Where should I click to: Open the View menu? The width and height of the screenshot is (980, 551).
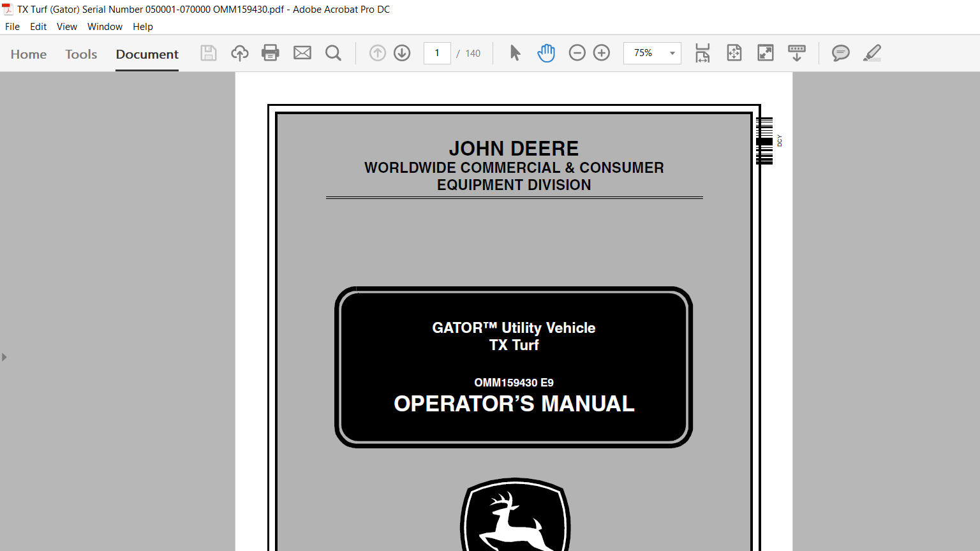67,27
